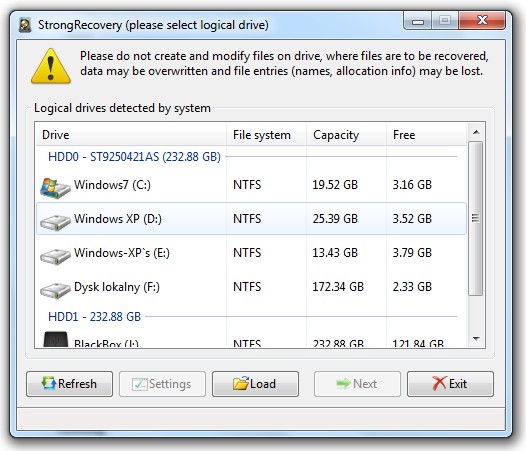Click the Windows XP (D:) drive icon
Image resolution: width=526 pixels, height=451 pixels.
point(55,222)
